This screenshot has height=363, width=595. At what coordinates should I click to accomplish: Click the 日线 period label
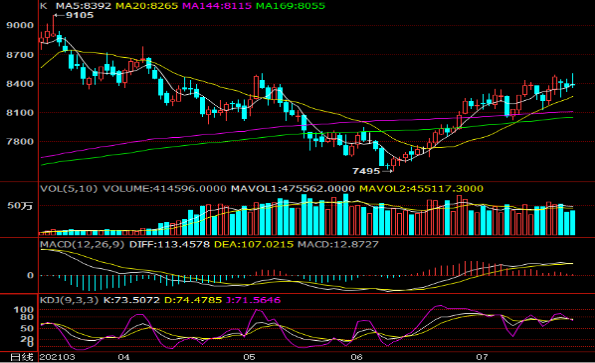pos(21,357)
